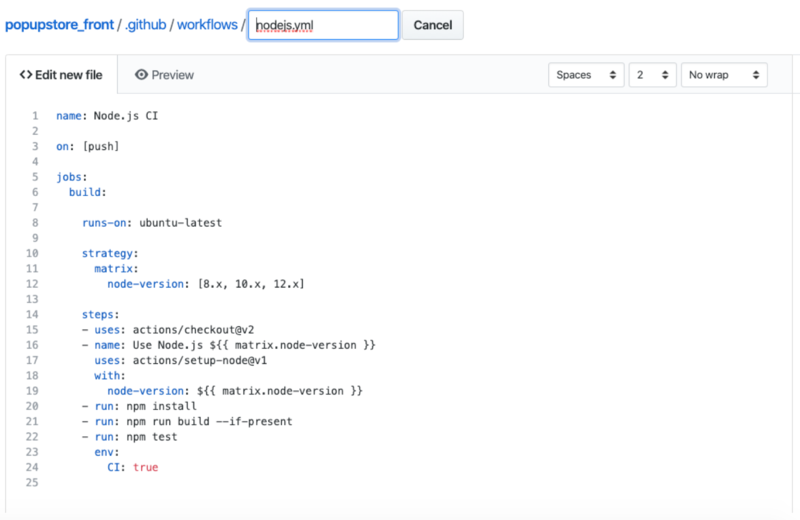Click 'run: npm run build --if-present' line
Image resolution: width=800 pixels, height=520 pixels.
[187, 422]
